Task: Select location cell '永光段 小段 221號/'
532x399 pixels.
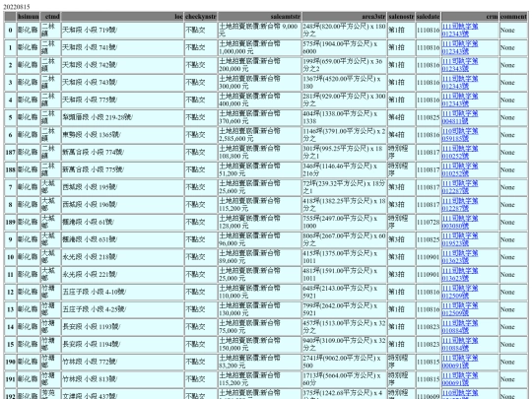Action: (122, 275)
